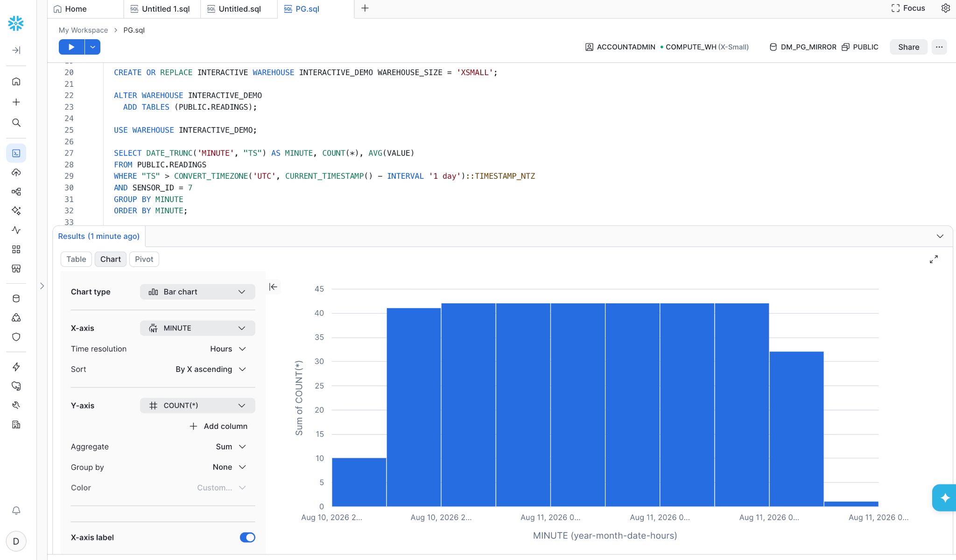Click the user avatar D

[16, 541]
